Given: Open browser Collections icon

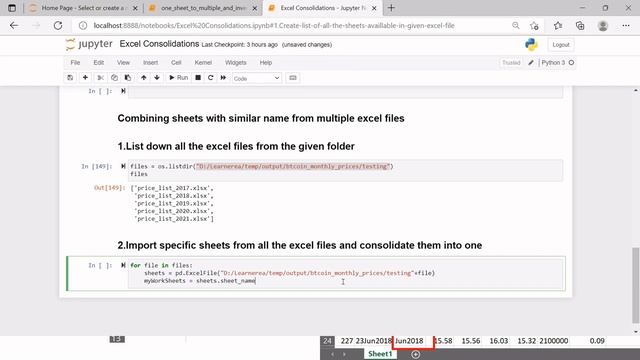Looking at the screenshot, I should (x=580, y=25).
